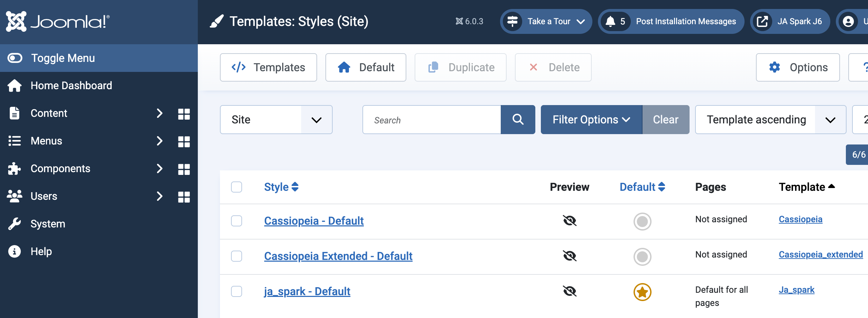
Task: Click the Help icon in sidebar
Action: coord(14,251)
